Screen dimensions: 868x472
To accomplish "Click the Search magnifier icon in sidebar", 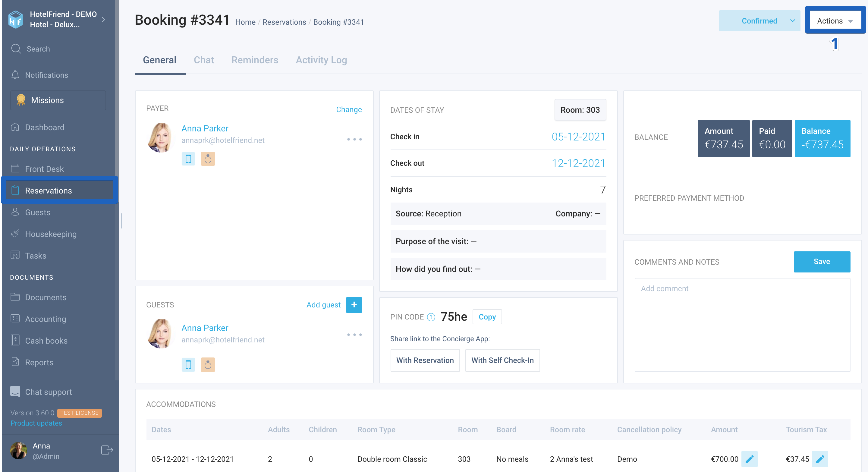I will pyautogui.click(x=16, y=49).
